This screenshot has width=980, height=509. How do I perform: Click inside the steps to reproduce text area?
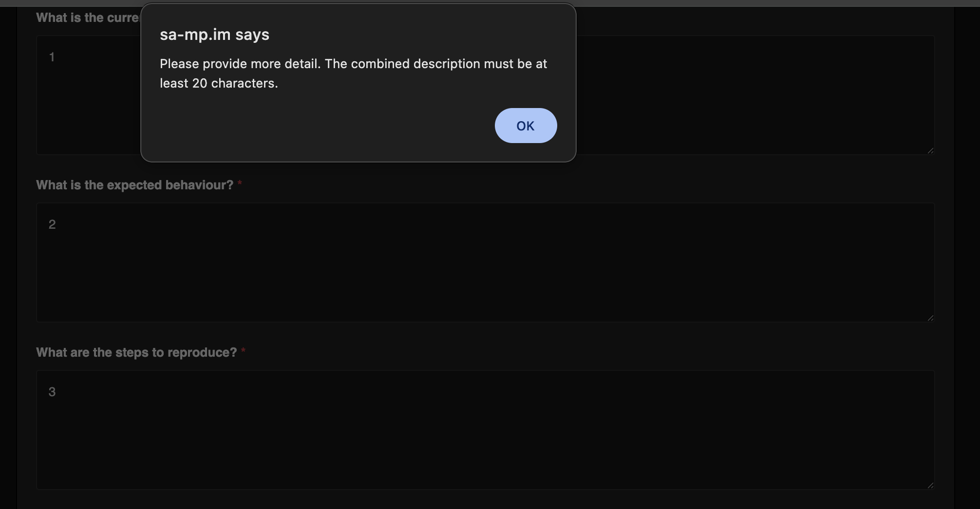(x=485, y=430)
